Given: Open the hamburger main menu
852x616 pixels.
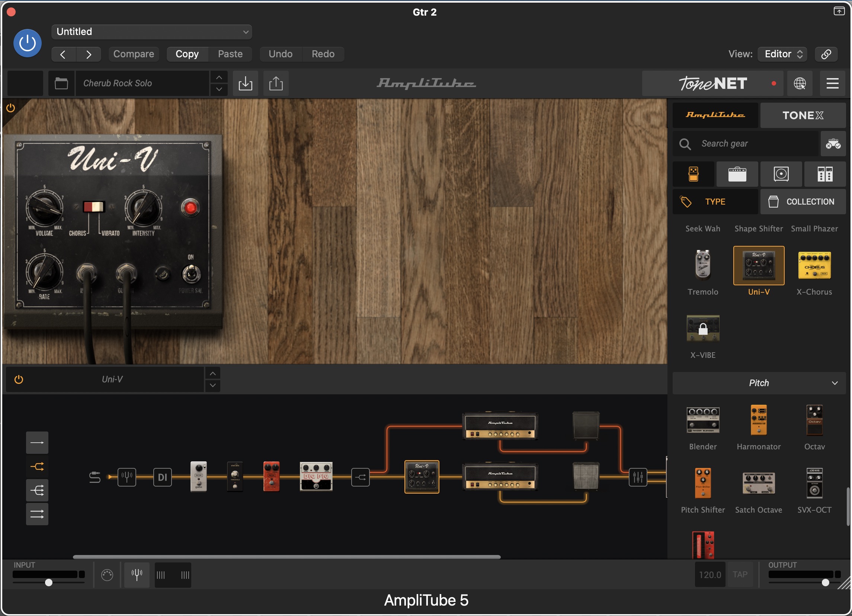Looking at the screenshot, I should coord(832,83).
